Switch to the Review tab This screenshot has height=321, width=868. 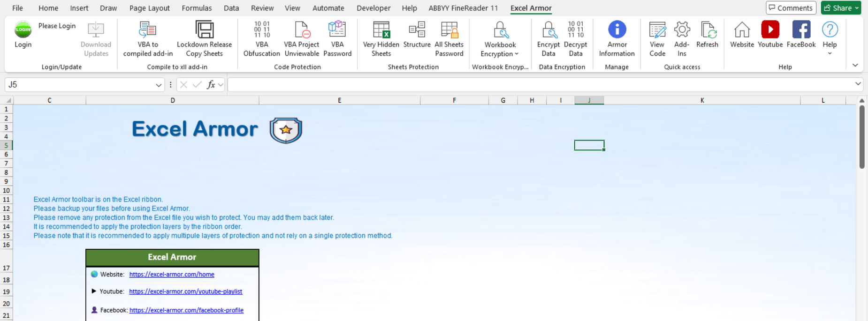pos(262,8)
